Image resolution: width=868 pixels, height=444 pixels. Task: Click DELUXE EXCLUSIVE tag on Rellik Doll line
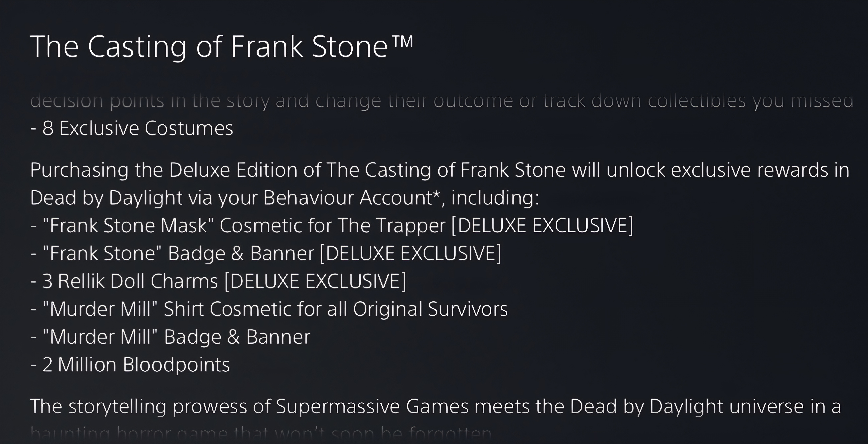[315, 281]
